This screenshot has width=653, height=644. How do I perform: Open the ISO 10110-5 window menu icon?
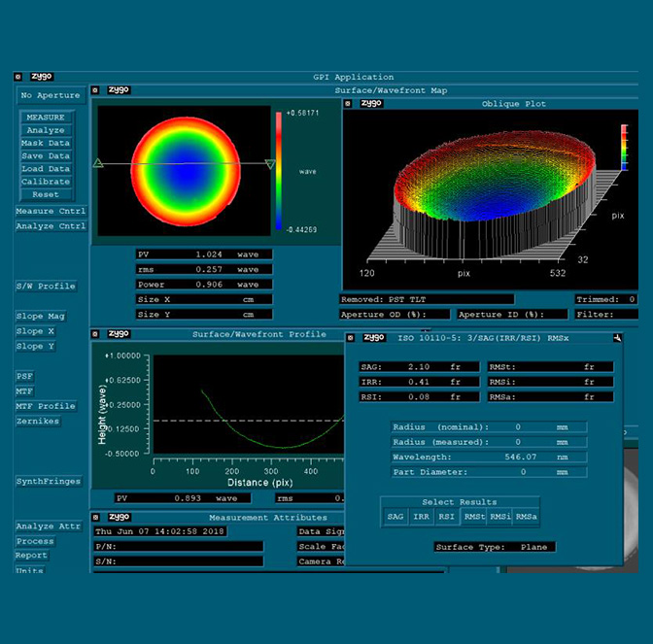[x=352, y=337]
